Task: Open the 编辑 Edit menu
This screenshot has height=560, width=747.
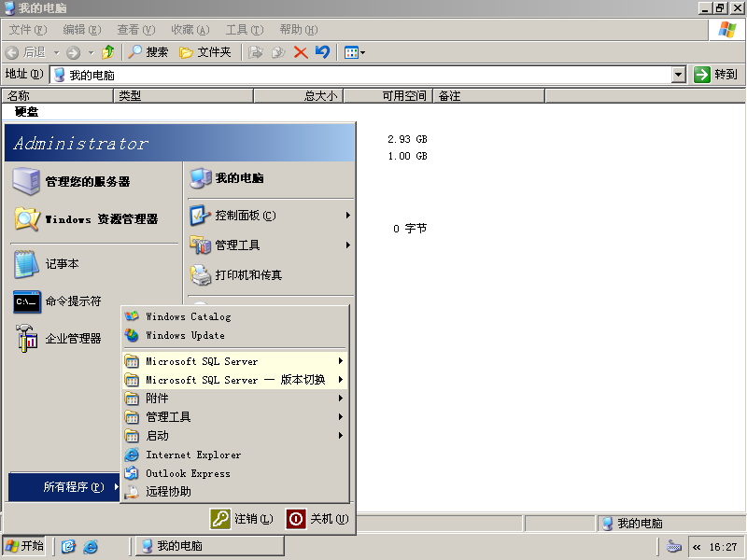Action: (x=82, y=30)
